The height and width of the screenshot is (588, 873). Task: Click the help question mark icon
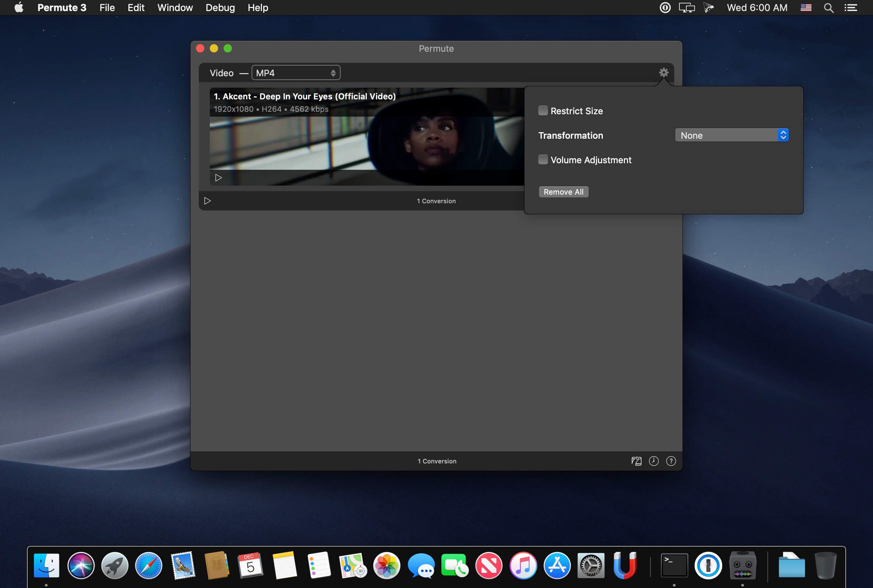pyautogui.click(x=671, y=461)
